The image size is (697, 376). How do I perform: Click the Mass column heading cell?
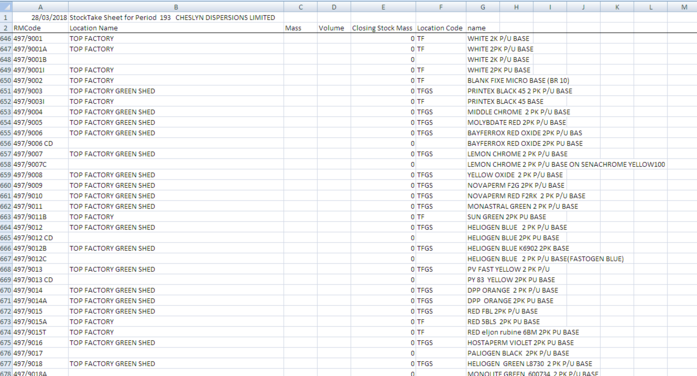pos(300,28)
